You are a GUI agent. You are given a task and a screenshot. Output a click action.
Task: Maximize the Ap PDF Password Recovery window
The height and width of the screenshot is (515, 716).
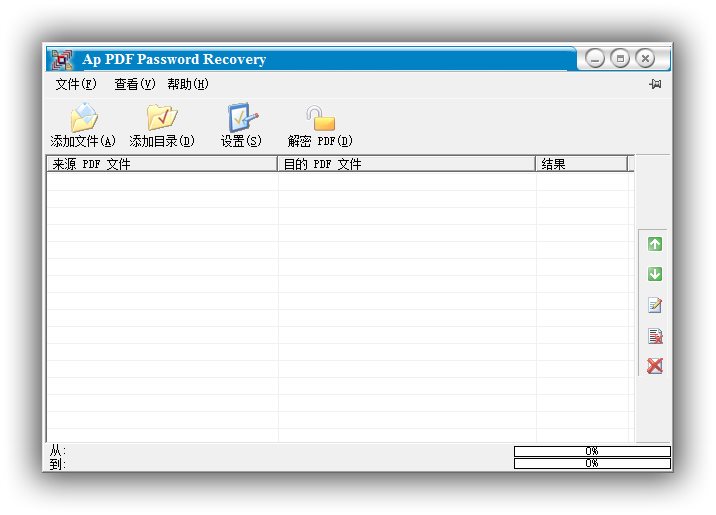coord(620,58)
